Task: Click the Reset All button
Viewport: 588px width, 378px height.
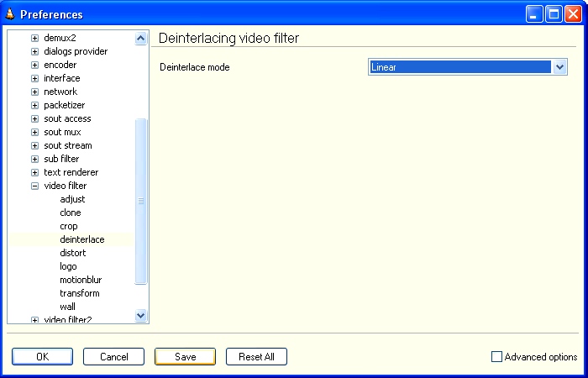Action: click(256, 357)
